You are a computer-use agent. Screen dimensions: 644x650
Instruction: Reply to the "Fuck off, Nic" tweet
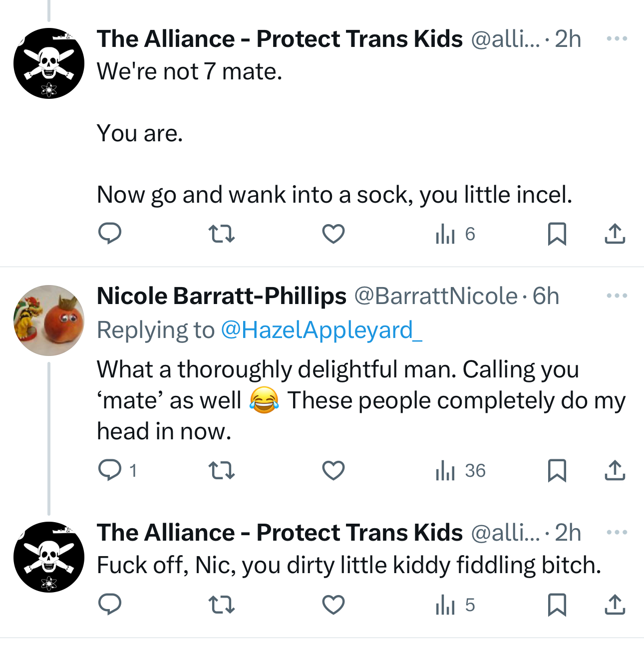(110, 605)
